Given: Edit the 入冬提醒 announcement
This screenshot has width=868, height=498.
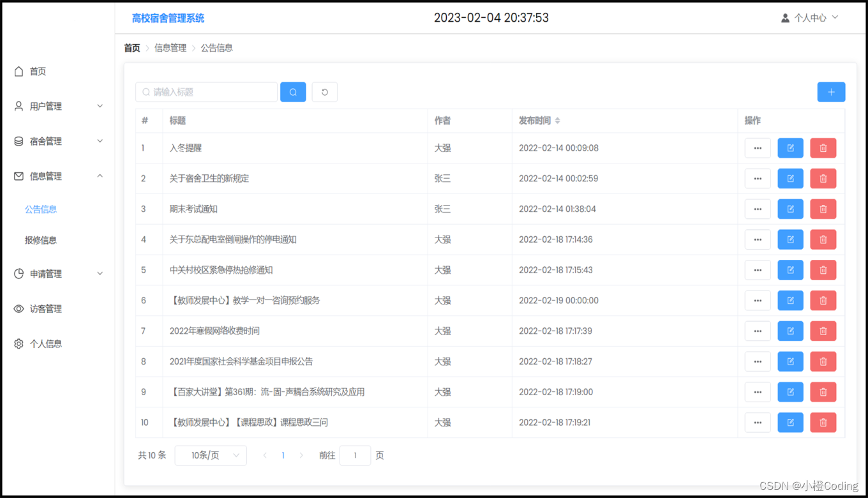Looking at the screenshot, I should coord(790,148).
